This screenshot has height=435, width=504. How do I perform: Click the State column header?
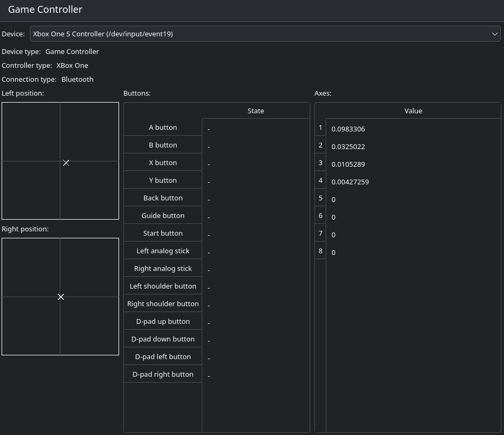tap(256, 111)
